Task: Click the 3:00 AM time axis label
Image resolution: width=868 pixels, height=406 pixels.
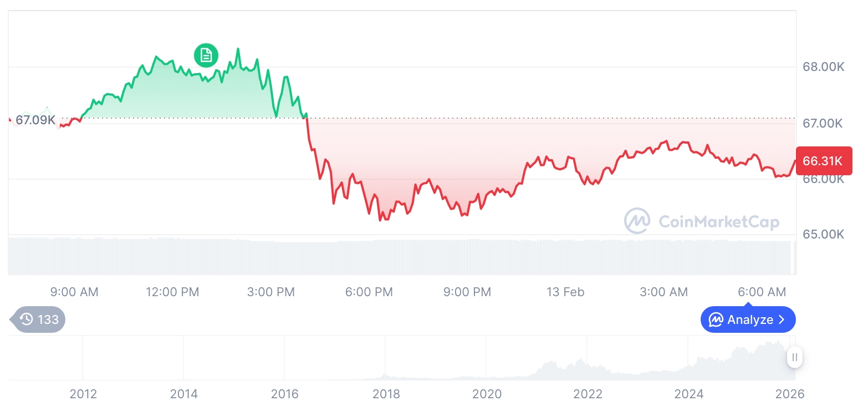Action: click(x=663, y=292)
